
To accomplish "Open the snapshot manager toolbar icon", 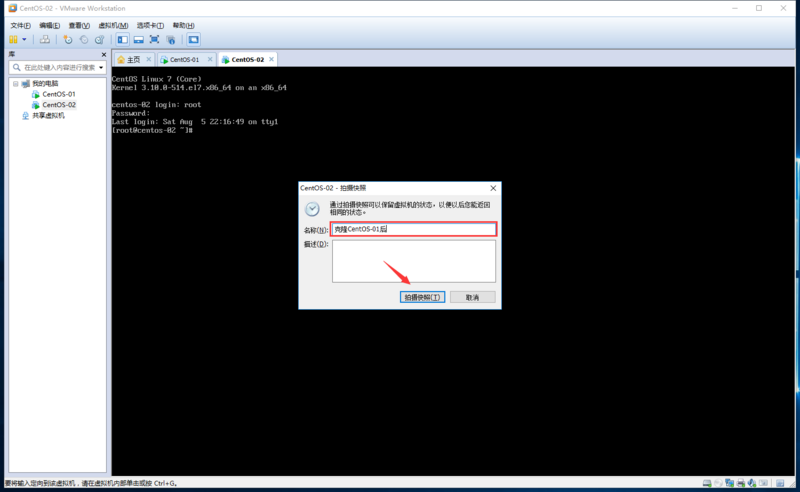I will coord(99,39).
